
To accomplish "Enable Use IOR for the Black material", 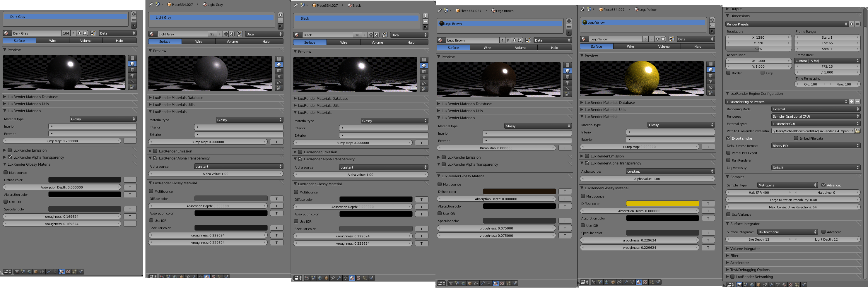I will [296, 221].
